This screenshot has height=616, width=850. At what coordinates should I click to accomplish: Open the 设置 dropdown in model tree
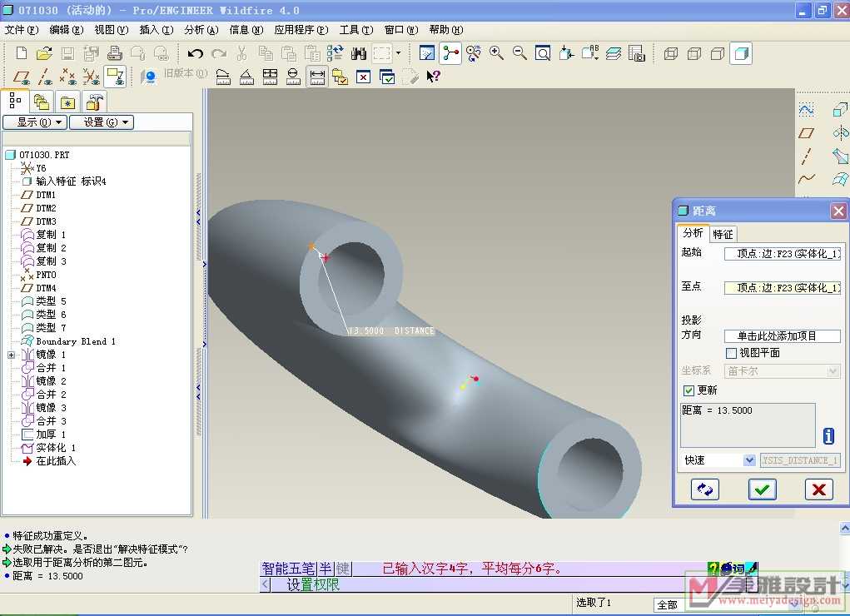coord(102,122)
